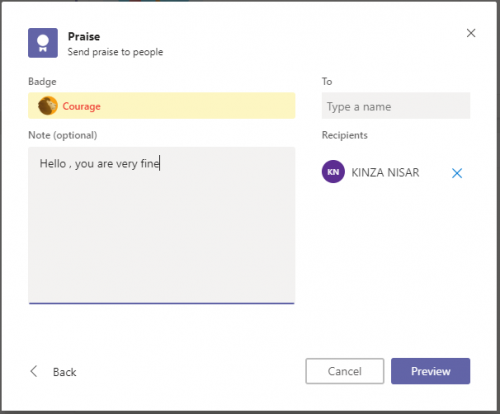Click the Send praise to people subtitle
This screenshot has height=414, width=500.
coord(115,52)
